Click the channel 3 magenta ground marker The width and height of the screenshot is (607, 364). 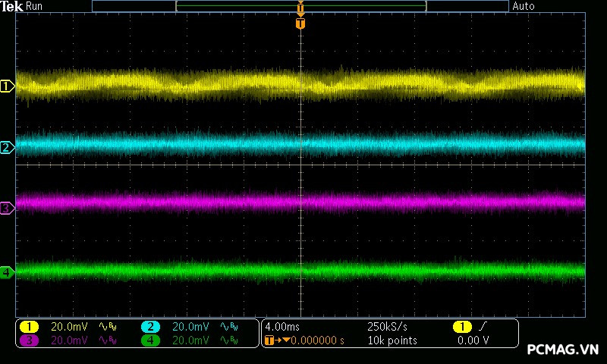tap(7, 207)
